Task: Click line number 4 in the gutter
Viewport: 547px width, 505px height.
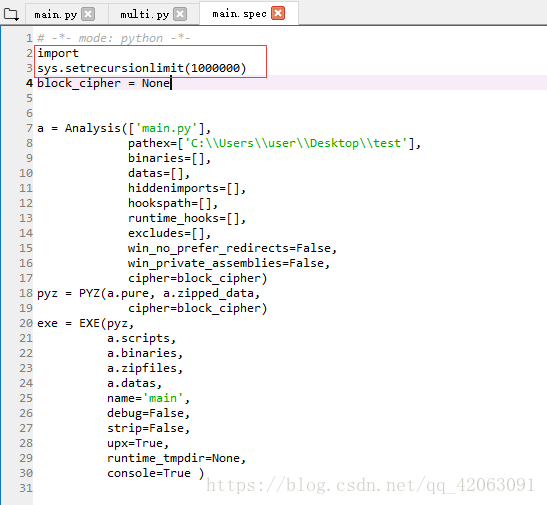Action: [29, 83]
